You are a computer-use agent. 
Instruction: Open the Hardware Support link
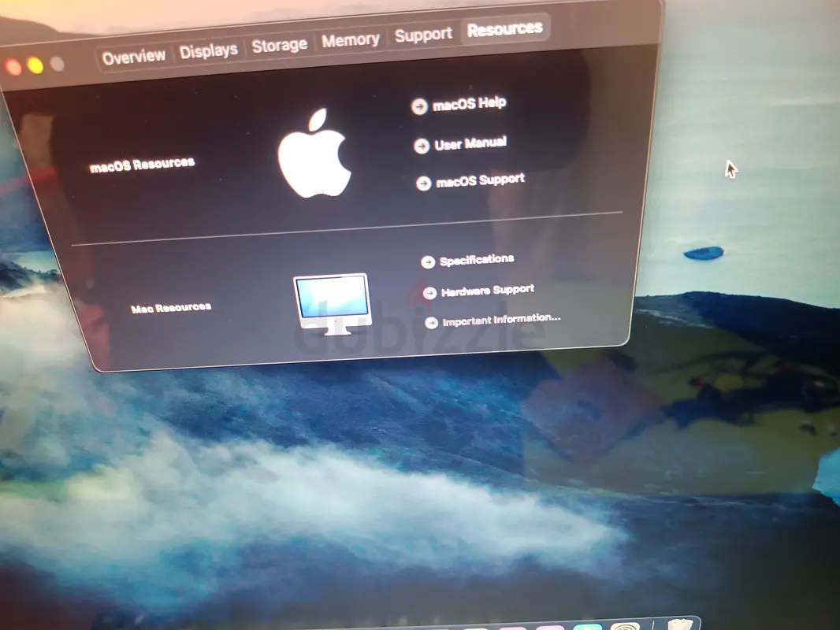click(x=487, y=291)
